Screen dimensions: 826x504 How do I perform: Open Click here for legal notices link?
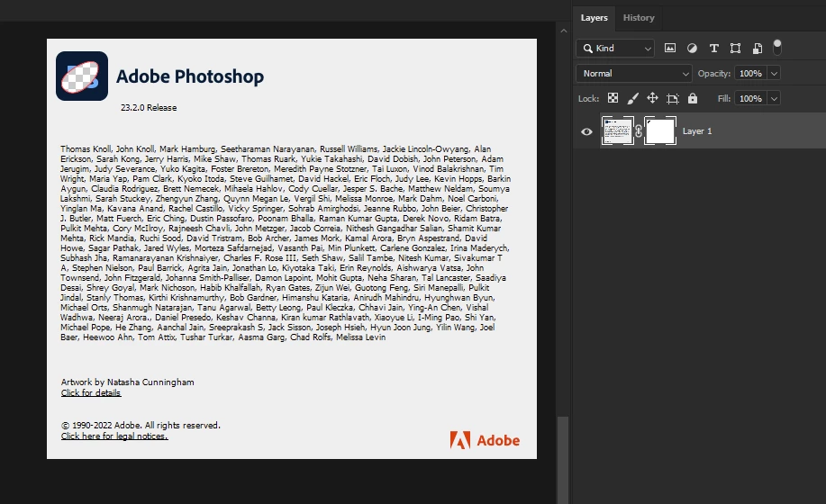pos(114,436)
